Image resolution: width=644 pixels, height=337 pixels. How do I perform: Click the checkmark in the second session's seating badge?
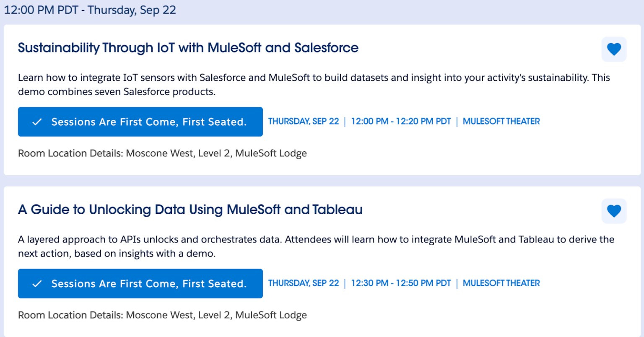(37, 283)
